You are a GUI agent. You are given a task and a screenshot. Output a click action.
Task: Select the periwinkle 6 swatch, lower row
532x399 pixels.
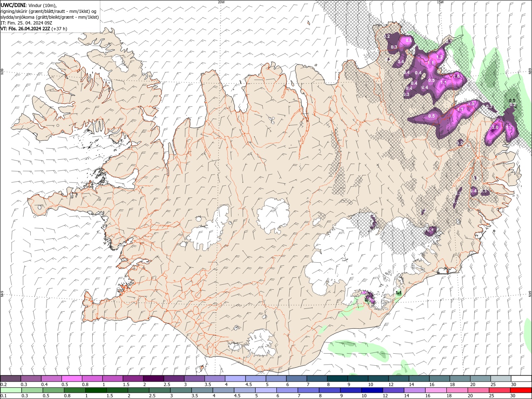287,390
